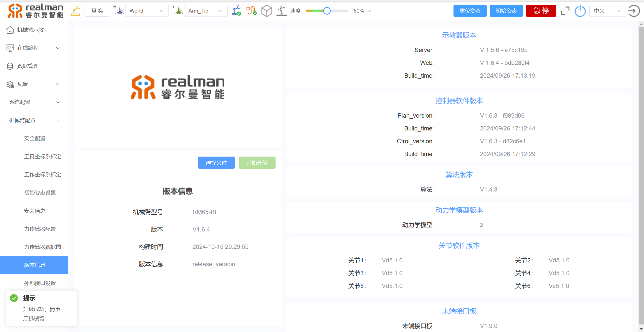Open 数据管理 in sidebar
Screen dimensions: 644x332
[x=28, y=66]
